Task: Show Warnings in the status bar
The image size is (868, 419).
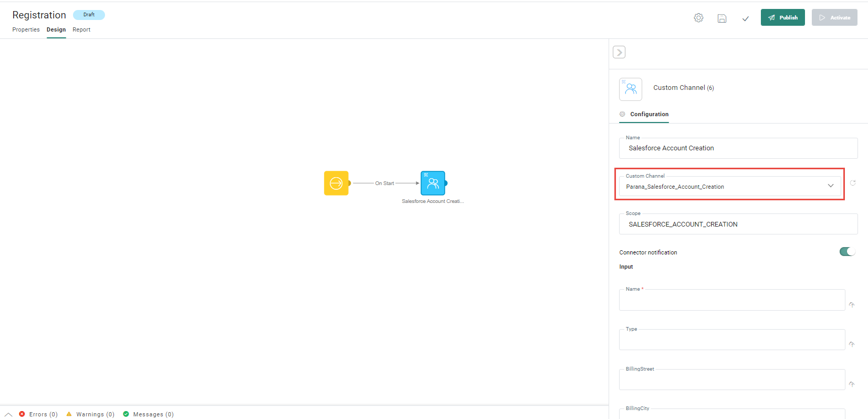Action: (90, 414)
